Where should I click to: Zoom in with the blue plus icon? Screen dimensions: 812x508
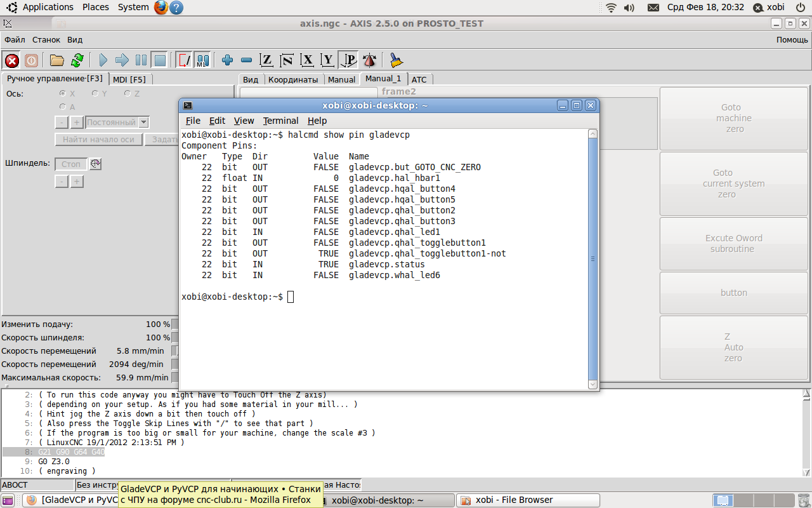point(228,60)
